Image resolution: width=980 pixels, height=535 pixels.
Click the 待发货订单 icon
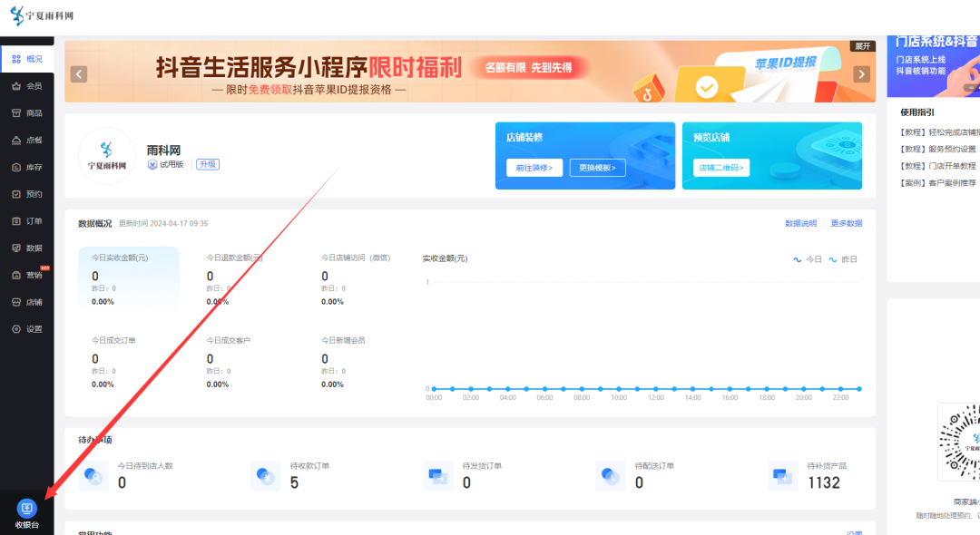pyautogui.click(x=438, y=476)
